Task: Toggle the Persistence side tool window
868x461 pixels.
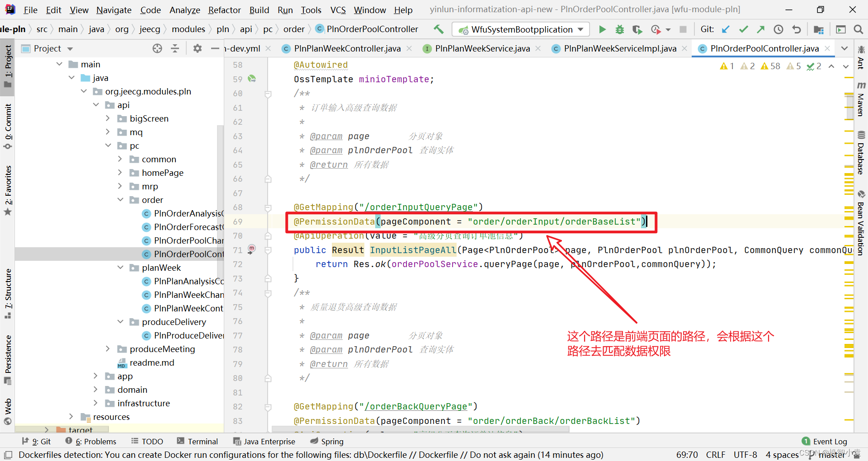Action: coord(8,360)
